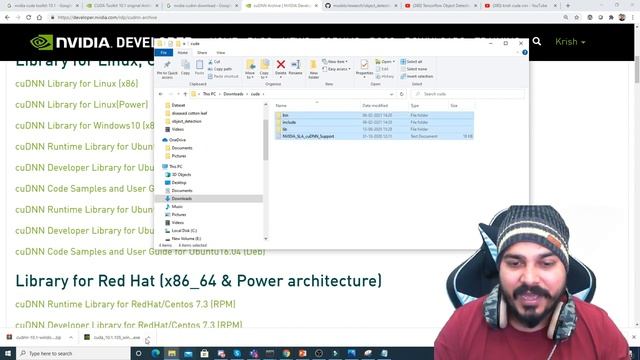Open cuDNN Code Samples Ubuntu16.04 link
Viewport: 640px width, 360px height.
point(140,251)
